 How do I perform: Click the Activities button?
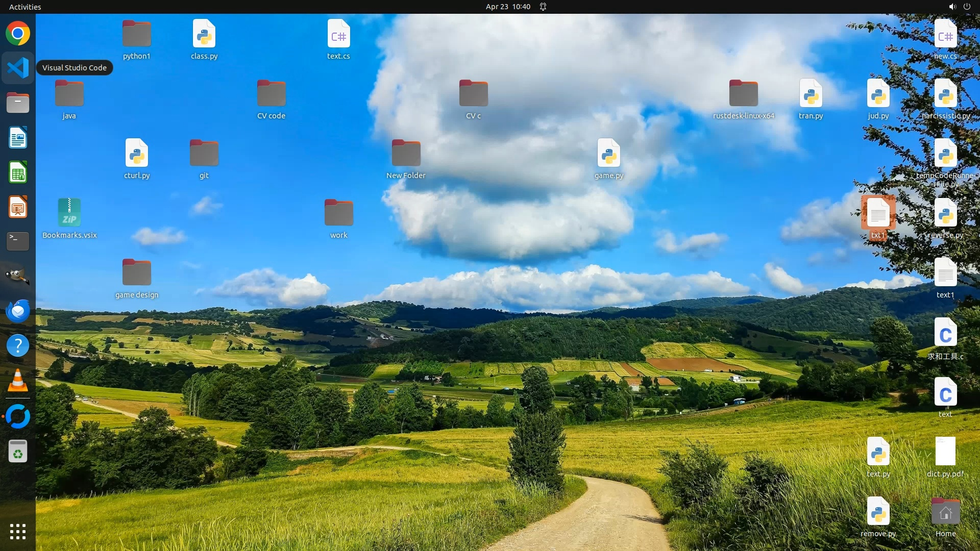(x=25, y=7)
